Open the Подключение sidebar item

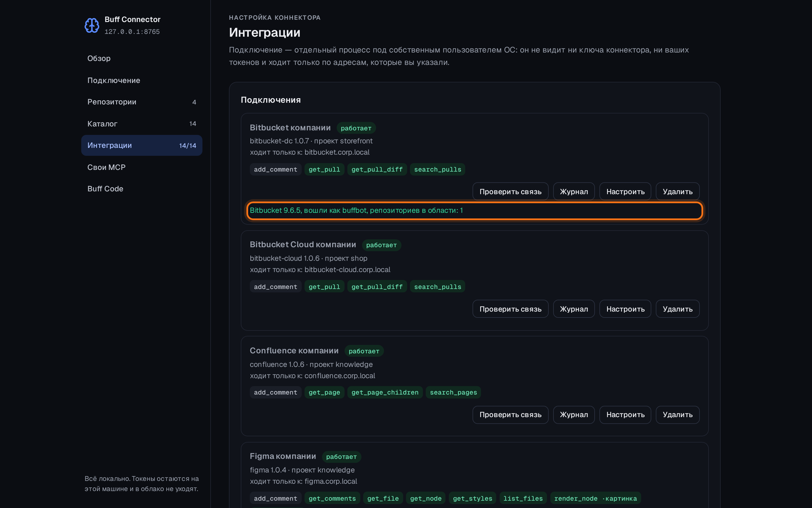142,80
